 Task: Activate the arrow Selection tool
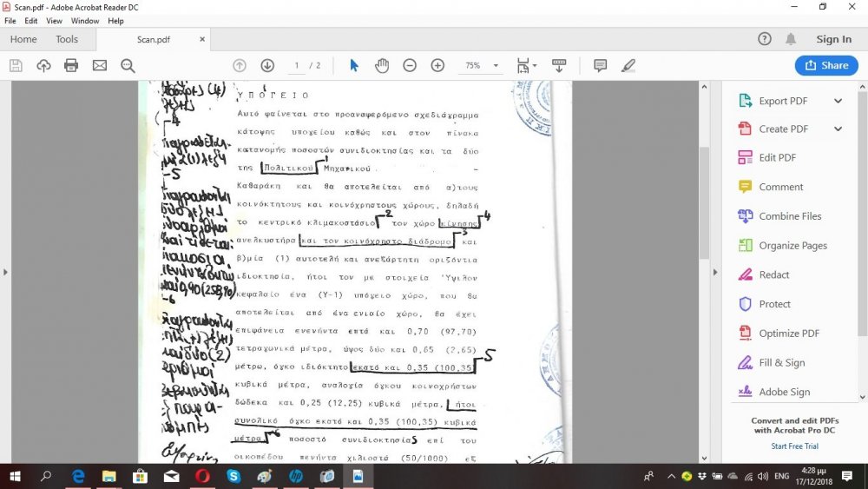354,66
